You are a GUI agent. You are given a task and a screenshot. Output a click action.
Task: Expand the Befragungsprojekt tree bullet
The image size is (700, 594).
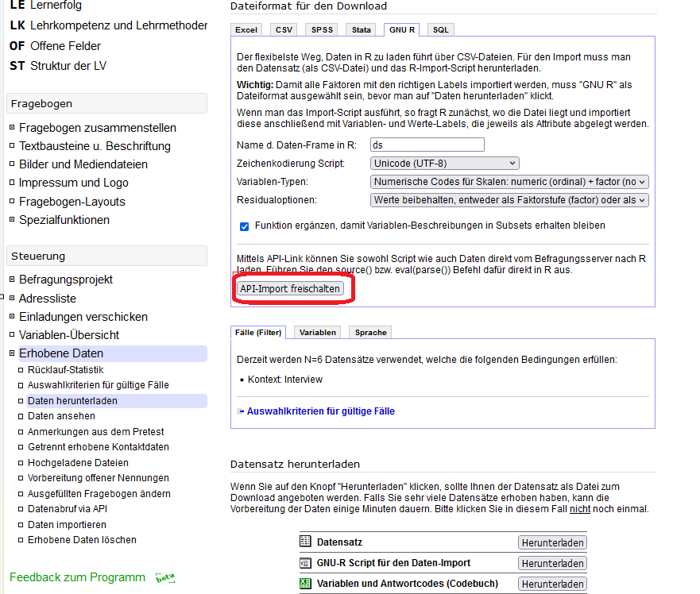point(12,280)
